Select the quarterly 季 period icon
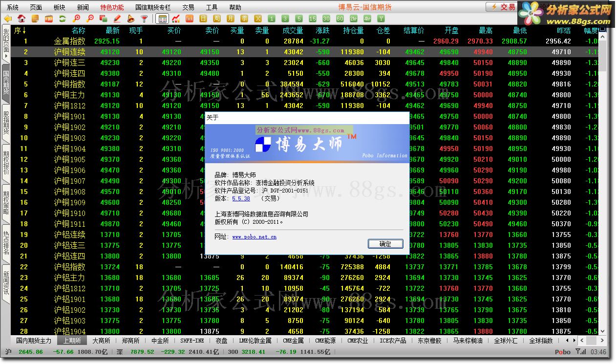 click(244, 19)
